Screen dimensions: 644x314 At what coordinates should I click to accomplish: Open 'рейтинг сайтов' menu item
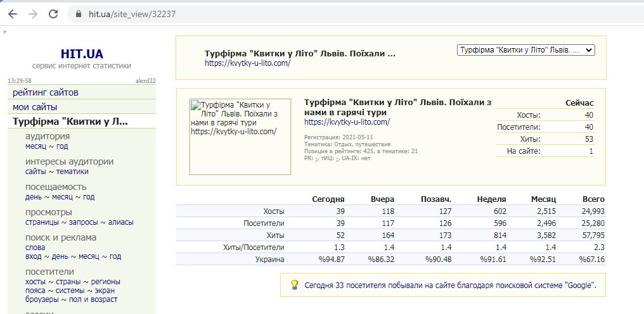point(46,93)
